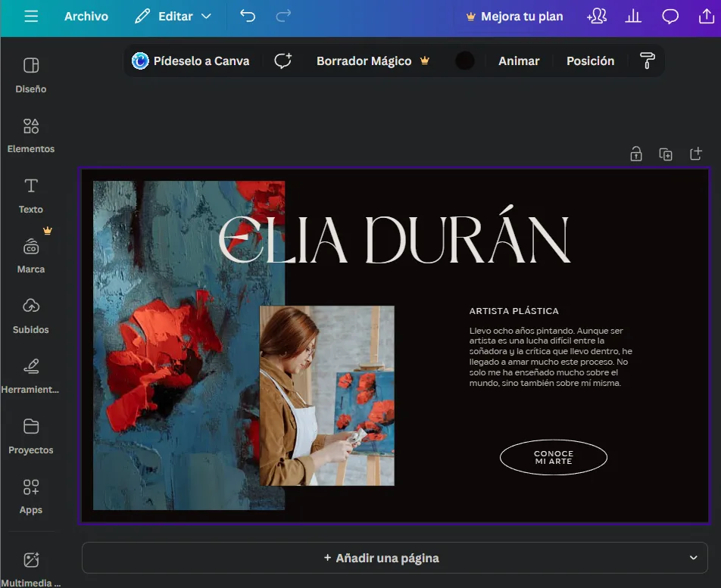Open the Texto panel
Image resolution: width=721 pixels, height=588 pixels.
pos(30,194)
